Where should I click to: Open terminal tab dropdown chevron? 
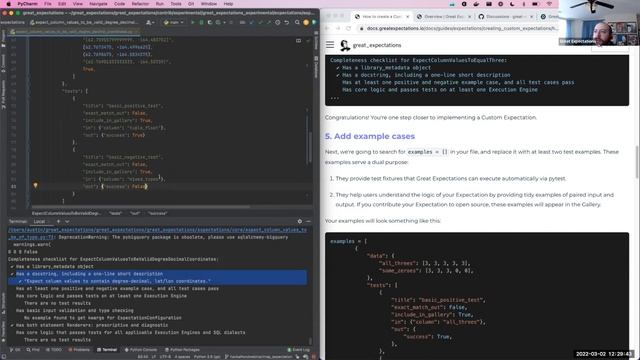[67, 221]
